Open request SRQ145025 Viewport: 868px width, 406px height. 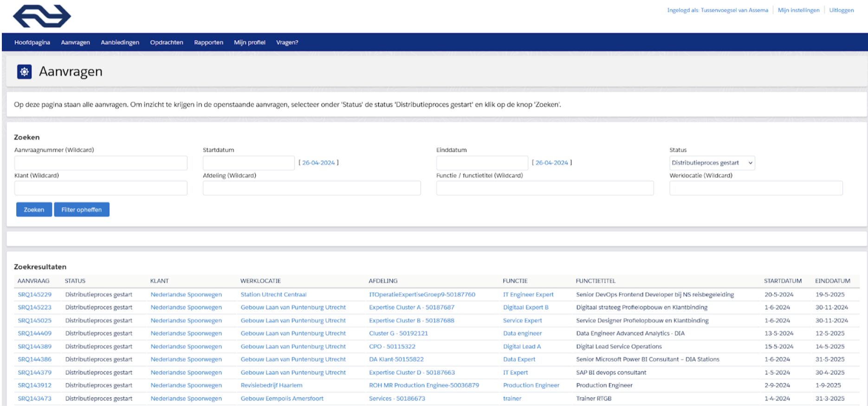(x=35, y=321)
